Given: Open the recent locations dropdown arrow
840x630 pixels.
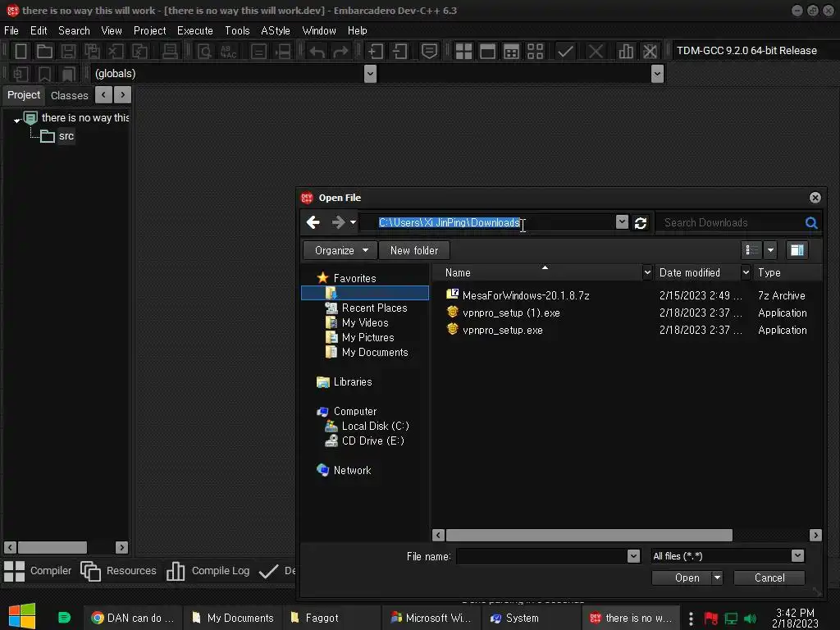Looking at the screenshot, I should (x=353, y=222).
